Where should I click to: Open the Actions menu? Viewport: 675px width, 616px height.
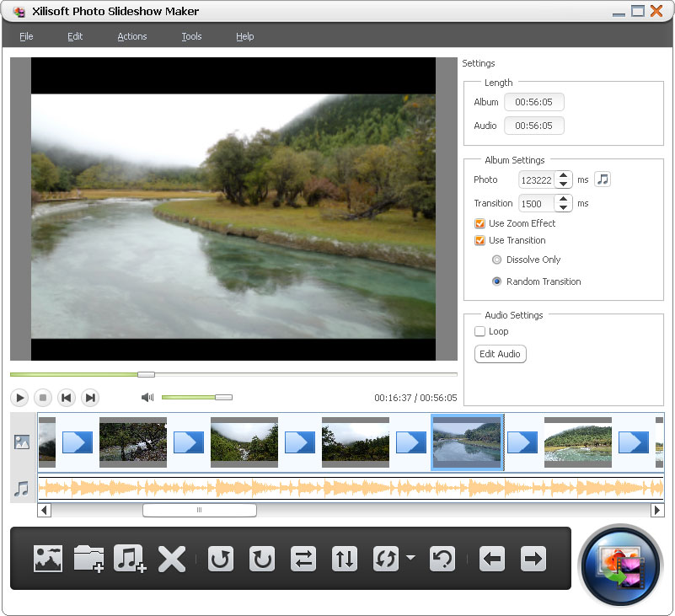[131, 36]
